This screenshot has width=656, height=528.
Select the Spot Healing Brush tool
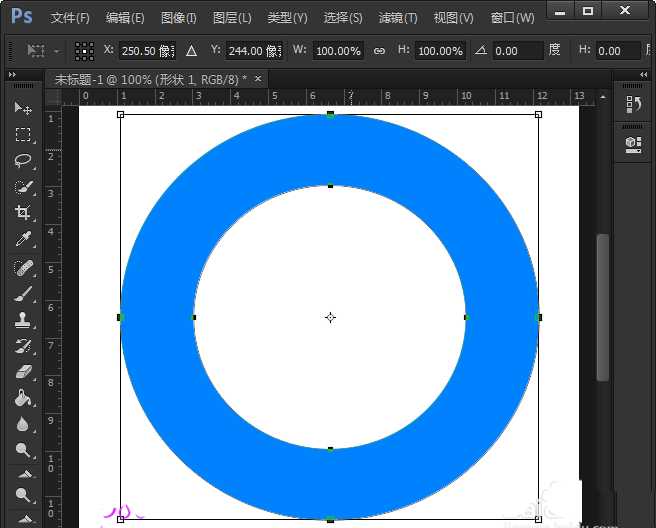(22, 267)
